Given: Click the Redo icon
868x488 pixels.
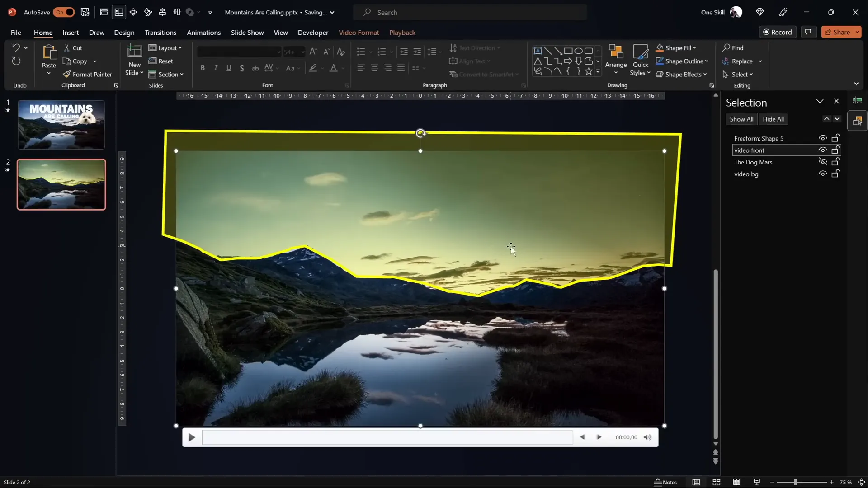Looking at the screenshot, I should click(16, 61).
